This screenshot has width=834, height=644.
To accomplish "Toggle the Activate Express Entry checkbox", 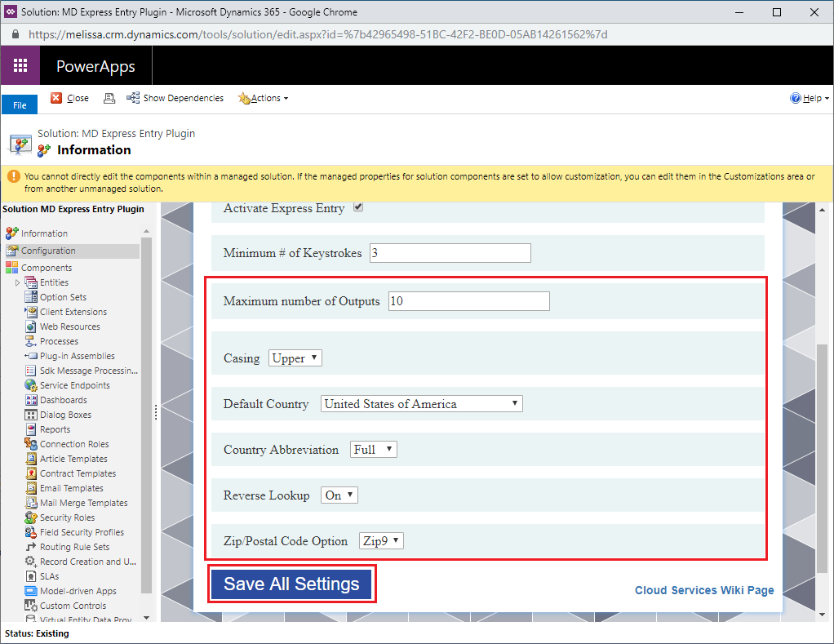I will pos(358,207).
